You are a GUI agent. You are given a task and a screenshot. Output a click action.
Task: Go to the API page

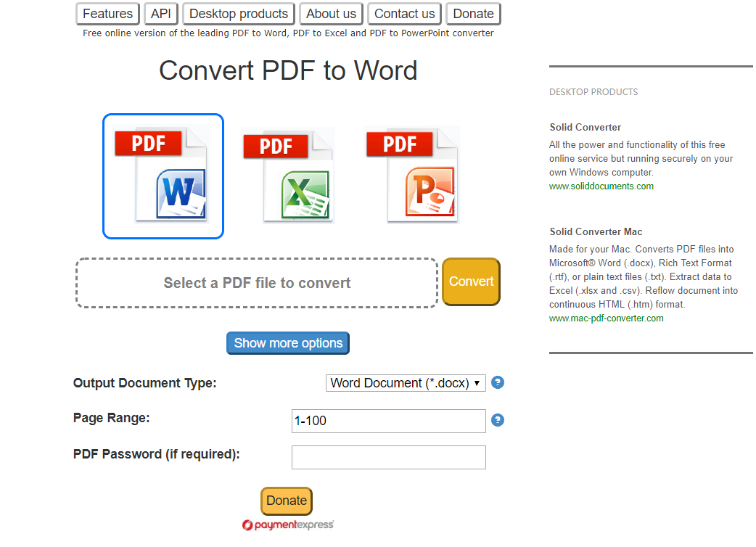161,14
